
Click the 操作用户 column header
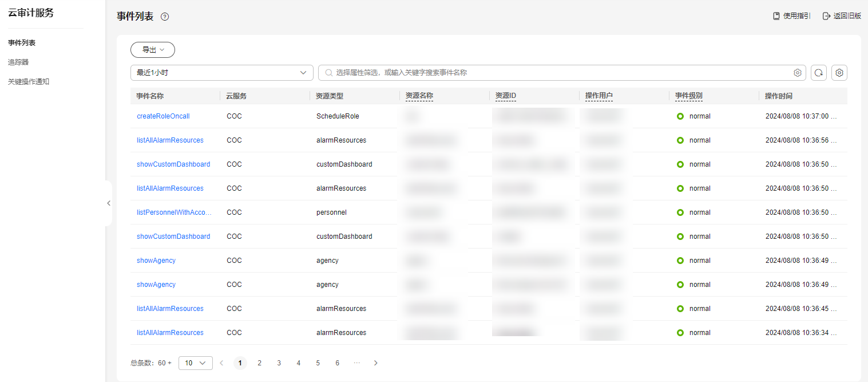[599, 96]
